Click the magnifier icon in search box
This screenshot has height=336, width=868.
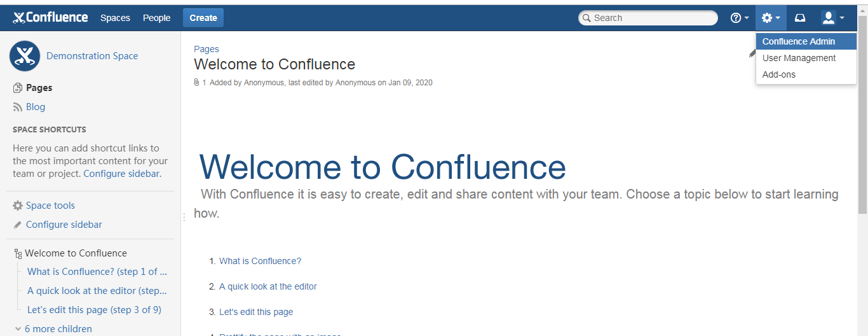[x=587, y=18]
